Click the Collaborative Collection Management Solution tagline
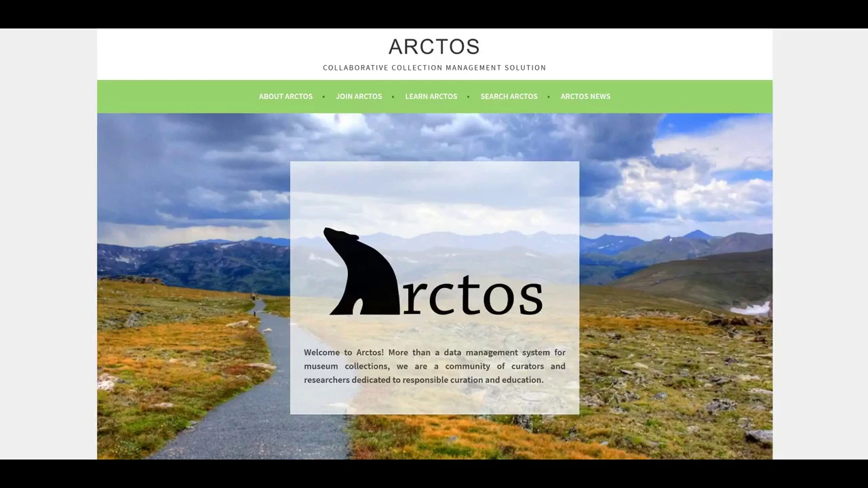868x488 pixels. click(434, 68)
